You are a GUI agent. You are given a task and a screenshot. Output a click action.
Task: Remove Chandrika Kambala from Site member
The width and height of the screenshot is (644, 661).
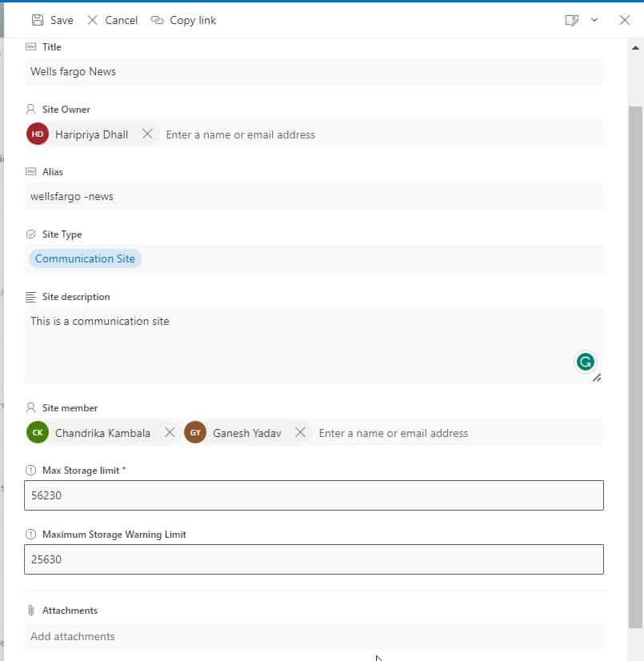coord(170,432)
